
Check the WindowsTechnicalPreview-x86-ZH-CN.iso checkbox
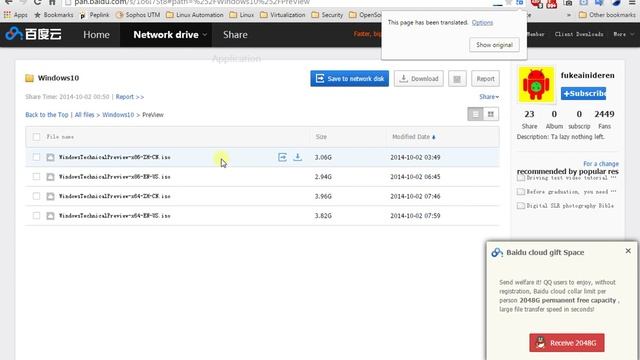pos(36,157)
